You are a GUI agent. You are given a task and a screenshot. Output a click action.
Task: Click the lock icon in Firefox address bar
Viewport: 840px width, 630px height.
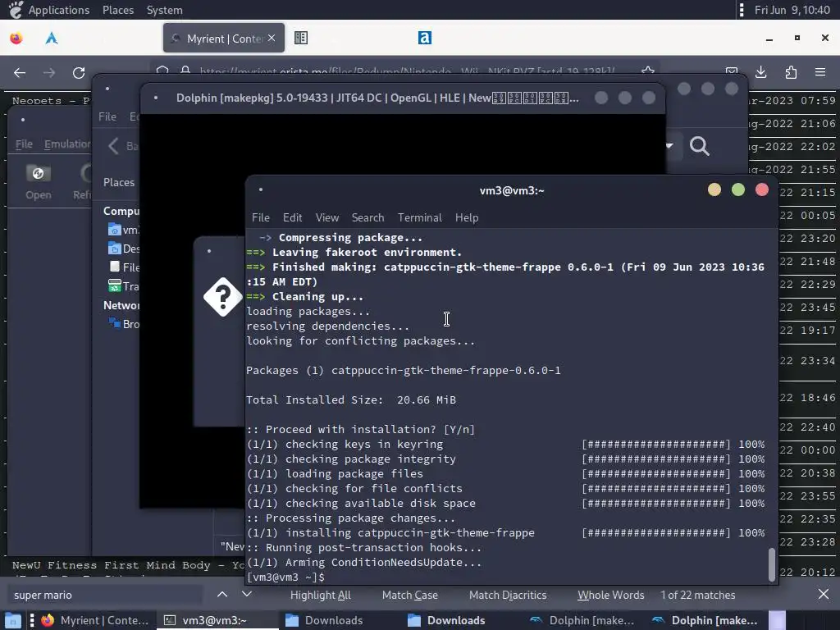click(x=185, y=71)
